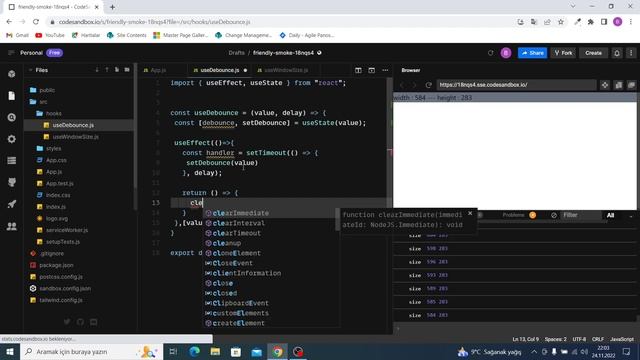Open the Personal workspace label

31,53
